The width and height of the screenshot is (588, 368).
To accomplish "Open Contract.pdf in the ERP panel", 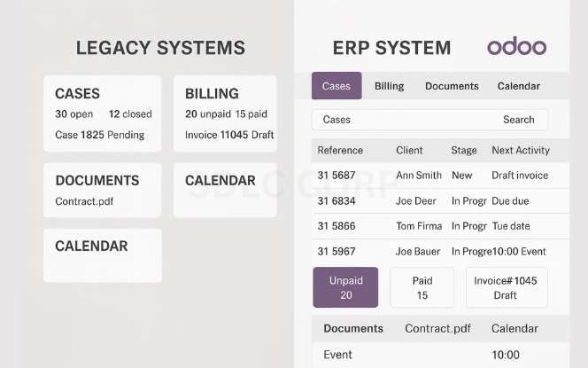I will 437,329.
